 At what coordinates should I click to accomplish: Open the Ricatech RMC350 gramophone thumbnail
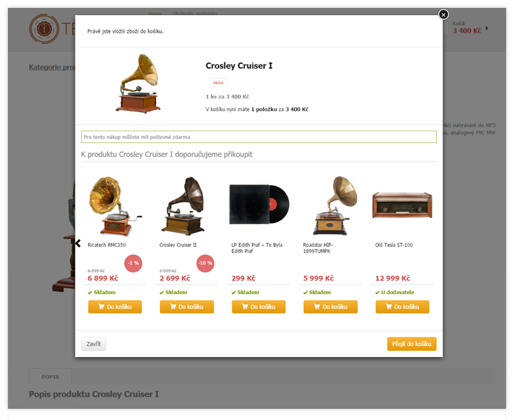[115, 206]
